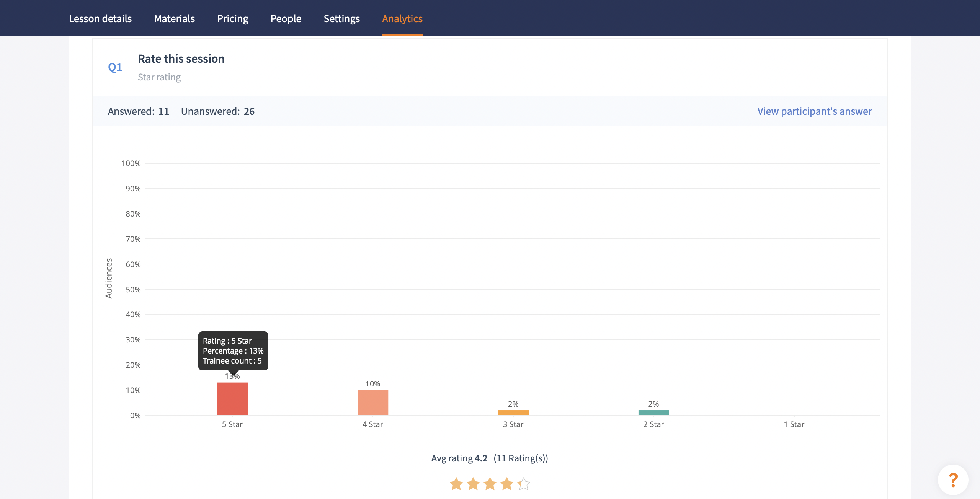Click the second filled rating star
Viewport: 980px width, 499px height.
473,484
